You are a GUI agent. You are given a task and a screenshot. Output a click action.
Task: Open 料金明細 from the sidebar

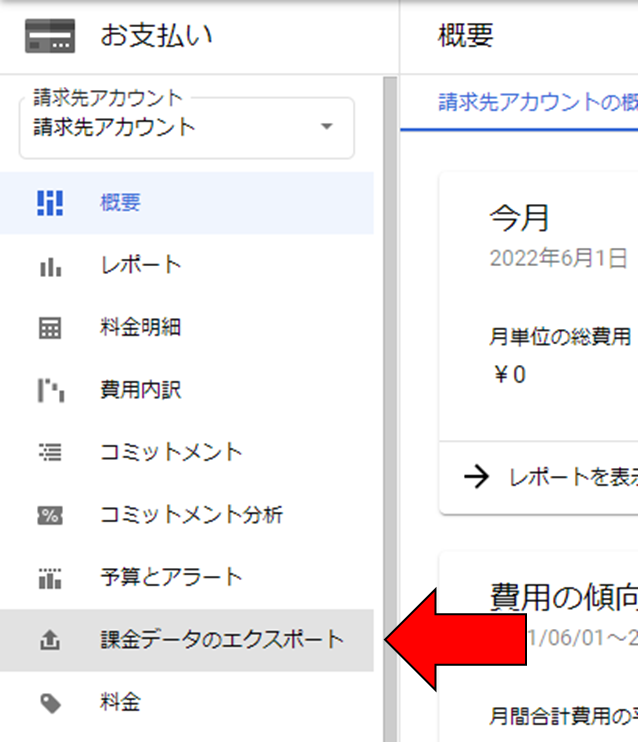pyautogui.click(x=186, y=328)
